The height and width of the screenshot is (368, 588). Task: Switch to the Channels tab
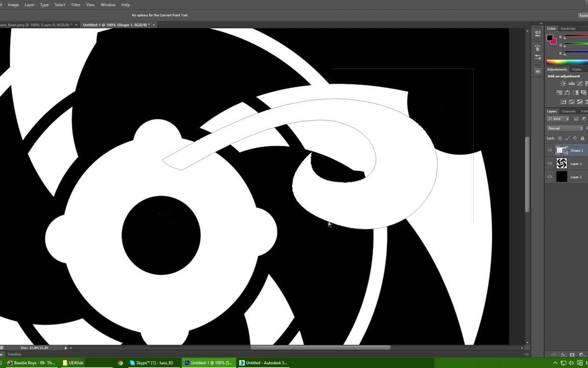(569, 111)
